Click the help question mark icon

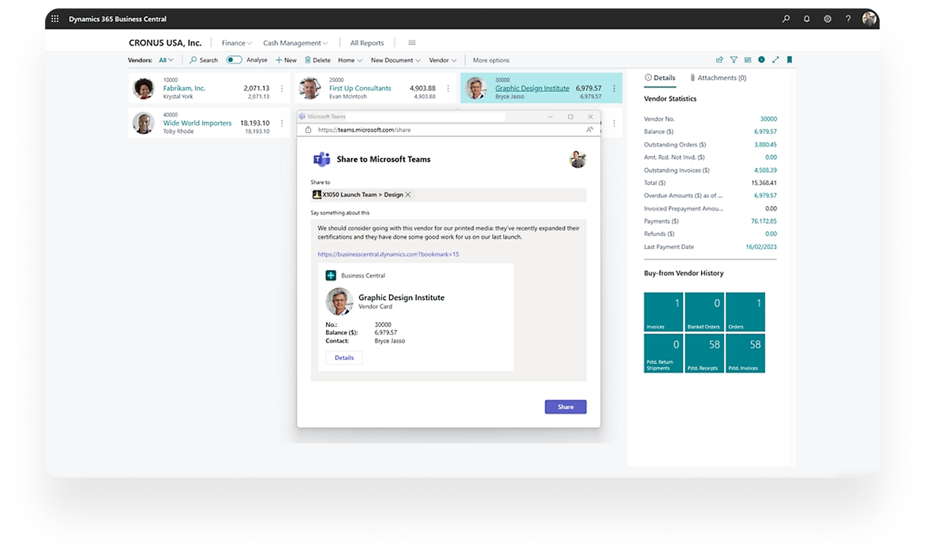tap(848, 19)
